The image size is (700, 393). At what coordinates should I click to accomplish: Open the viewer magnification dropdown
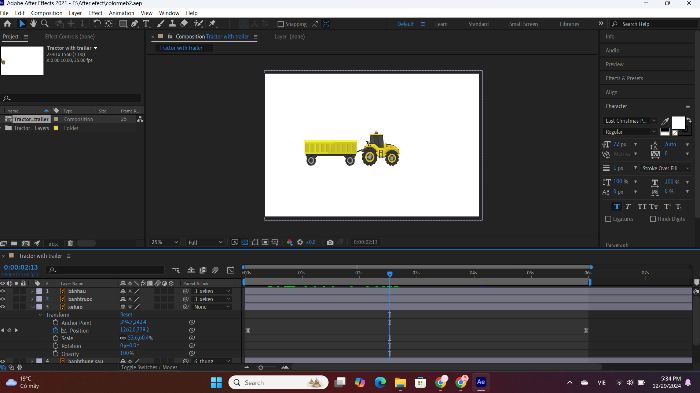165,242
